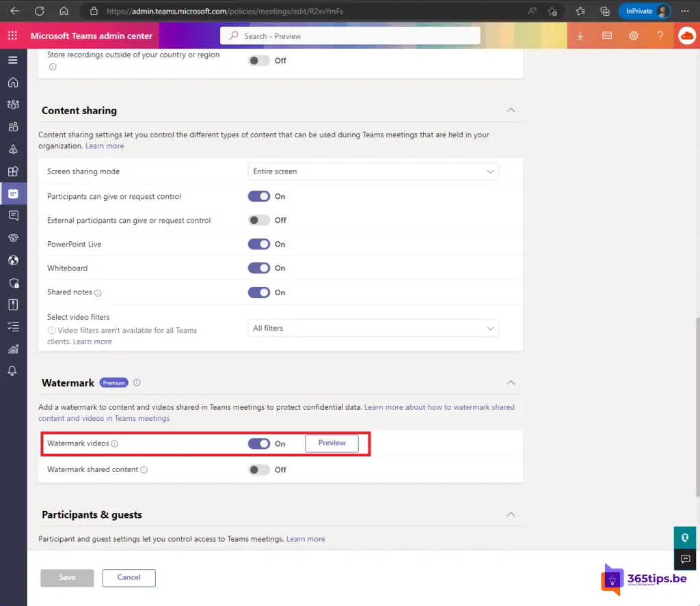Open the settings gear in top bar
700x606 pixels.
634,36
